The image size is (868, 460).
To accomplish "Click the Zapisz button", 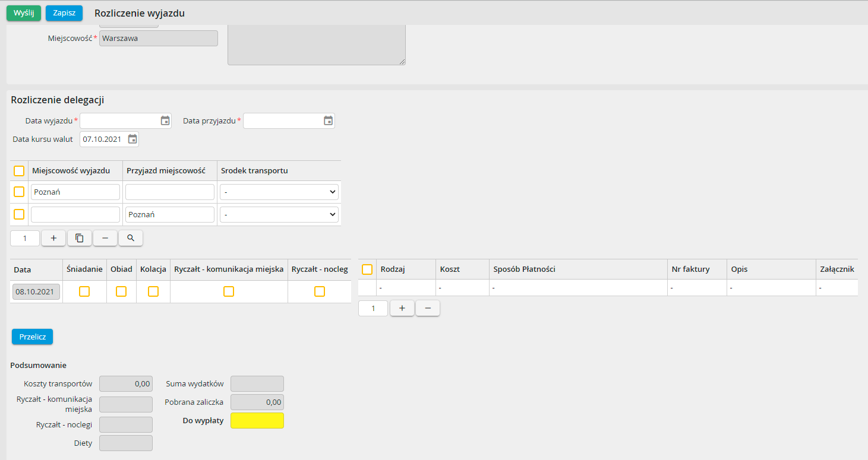I will pos(64,13).
